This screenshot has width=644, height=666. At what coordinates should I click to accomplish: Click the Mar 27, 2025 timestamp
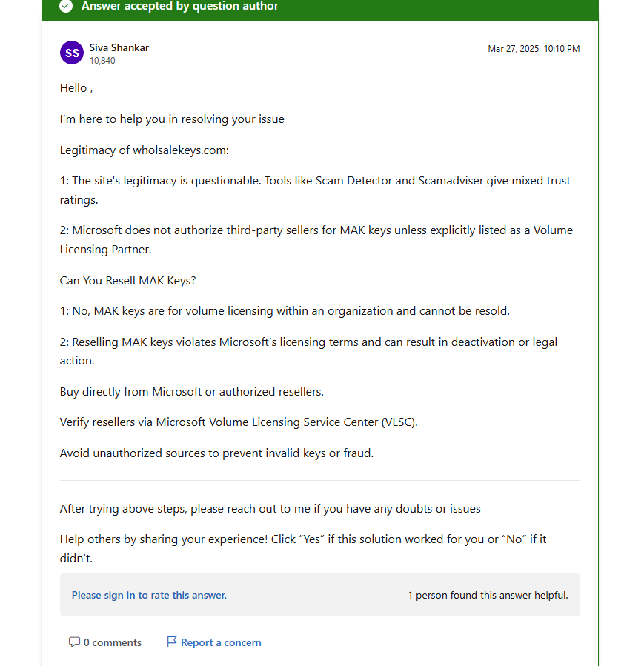534,49
